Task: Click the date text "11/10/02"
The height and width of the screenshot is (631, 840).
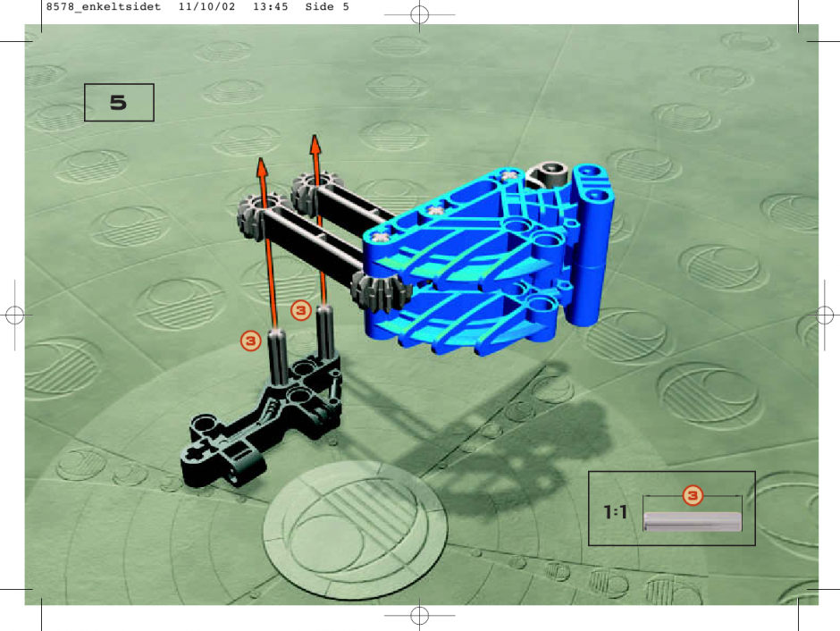Action: click(x=206, y=7)
